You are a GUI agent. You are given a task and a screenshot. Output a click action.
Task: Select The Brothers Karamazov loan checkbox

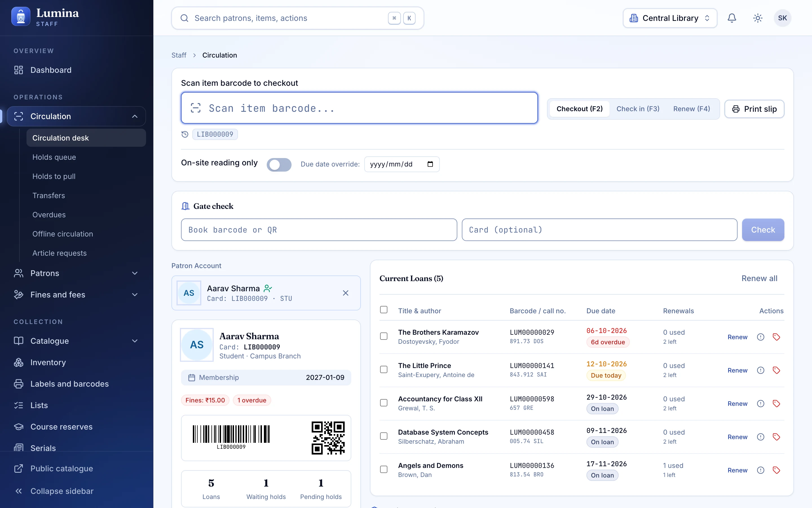383,336
